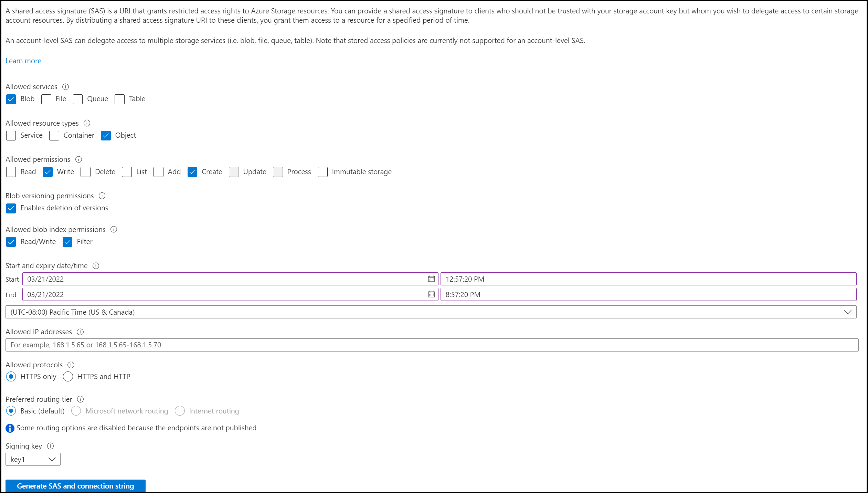Viewport: 868px width, 493px height.
Task: Select HTTPS and HTTP protocol option
Action: (x=67, y=376)
